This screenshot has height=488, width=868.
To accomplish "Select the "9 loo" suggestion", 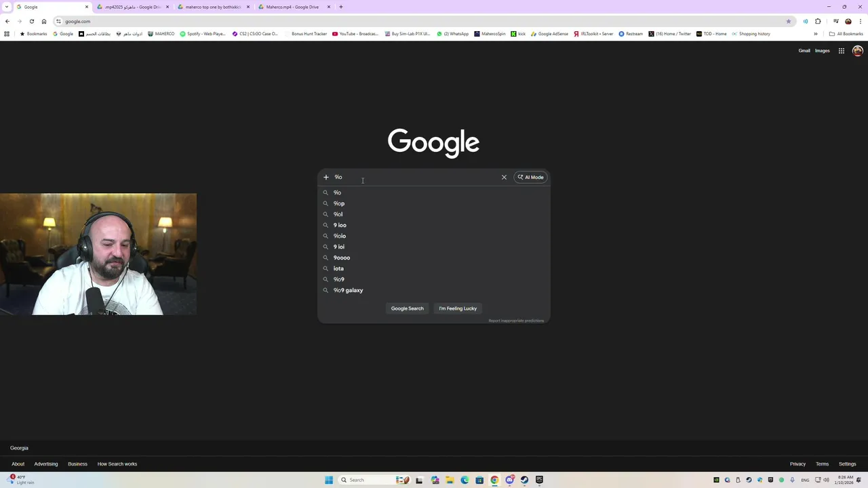I will [x=434, y=225].
